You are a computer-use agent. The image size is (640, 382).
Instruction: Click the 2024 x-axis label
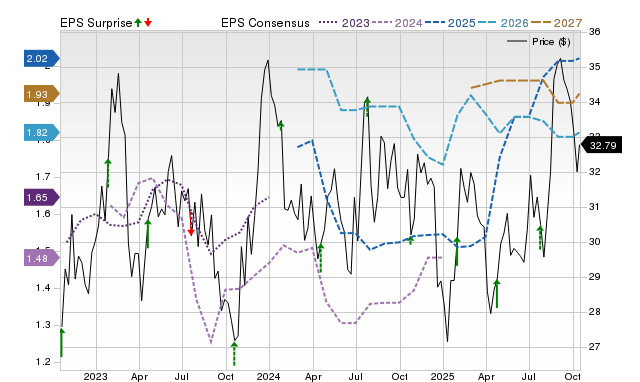[x=268, y=376]
